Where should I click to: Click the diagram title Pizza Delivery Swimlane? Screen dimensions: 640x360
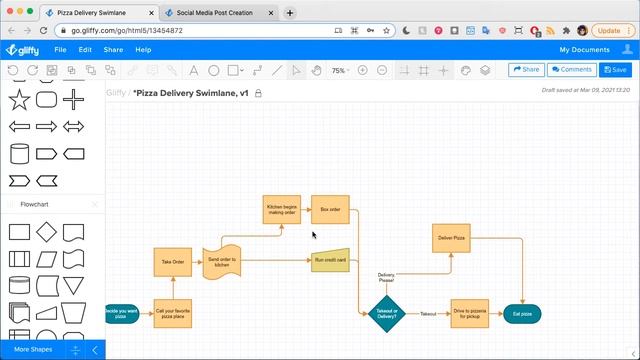[x=191, y=93]
